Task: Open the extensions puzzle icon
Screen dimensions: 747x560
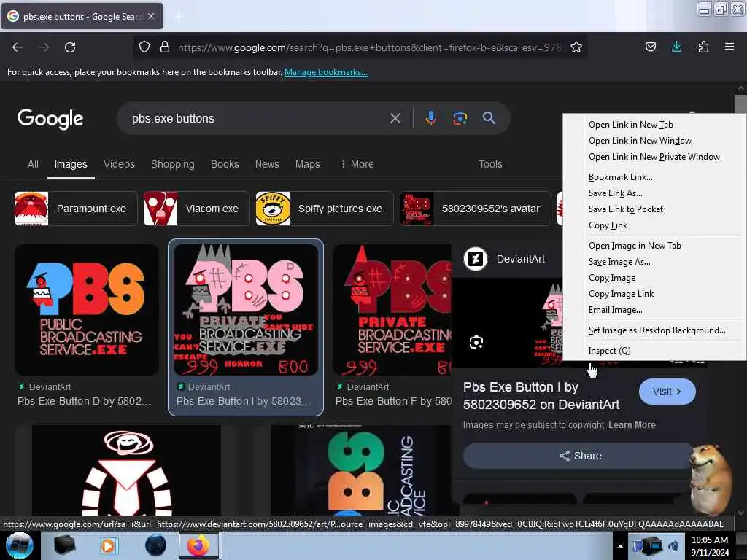Action: (703, 47)
